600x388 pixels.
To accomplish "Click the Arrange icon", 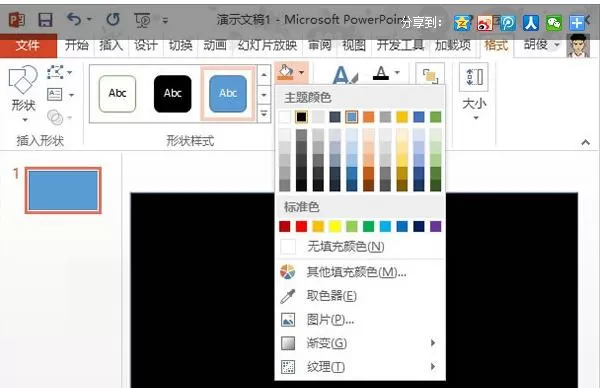I will 430,75.
